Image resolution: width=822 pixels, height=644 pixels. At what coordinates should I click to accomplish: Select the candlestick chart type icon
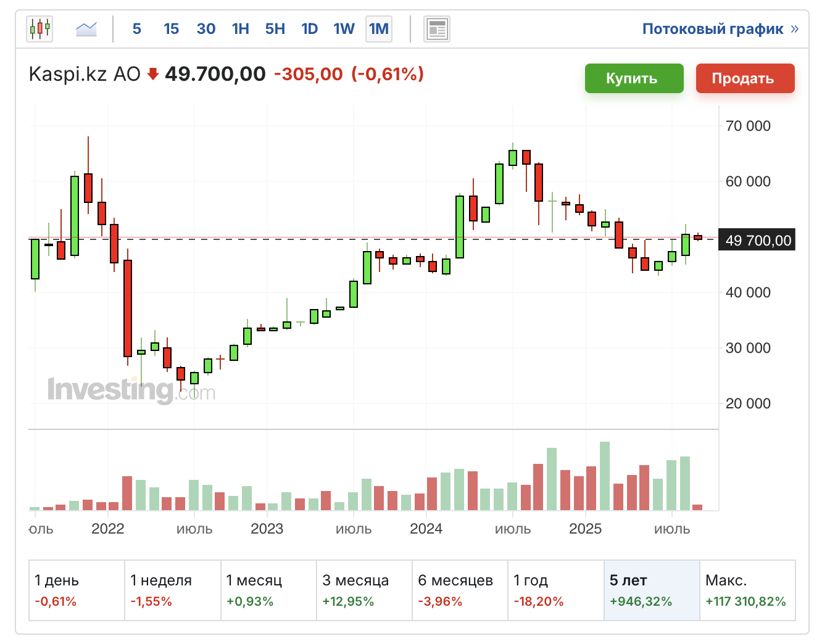39,29
